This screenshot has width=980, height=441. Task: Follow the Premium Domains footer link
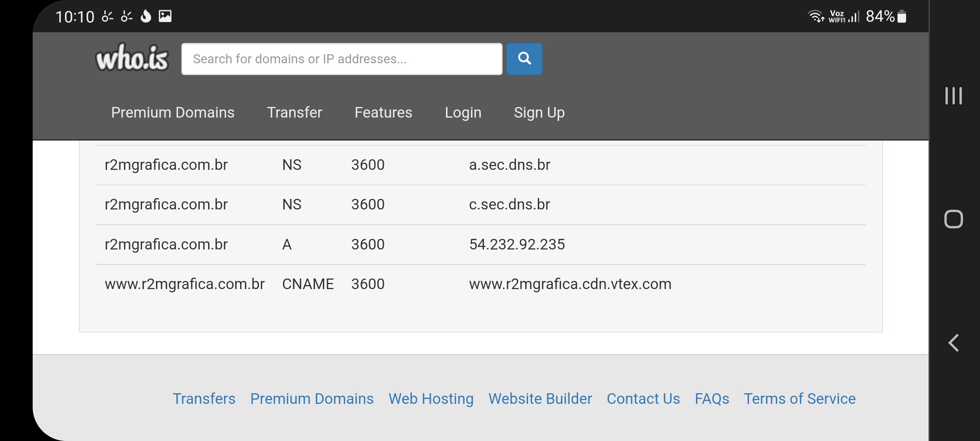point(312,399)
